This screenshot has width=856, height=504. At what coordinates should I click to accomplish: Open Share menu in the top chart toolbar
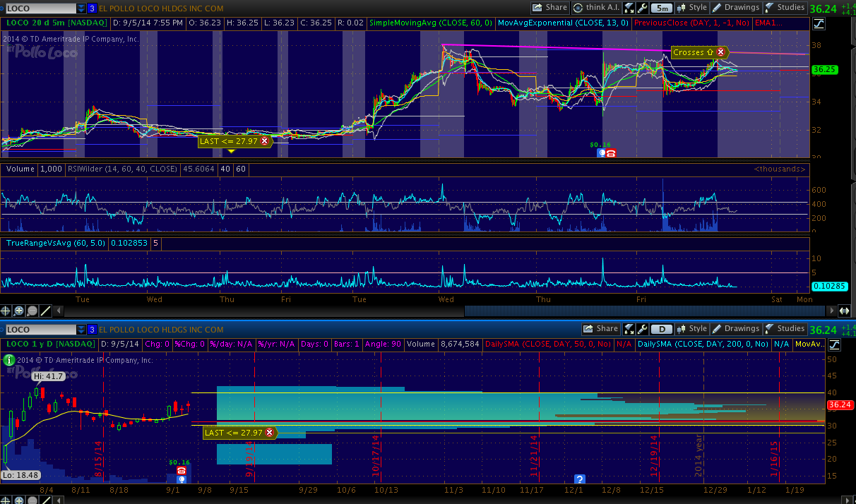549,8
